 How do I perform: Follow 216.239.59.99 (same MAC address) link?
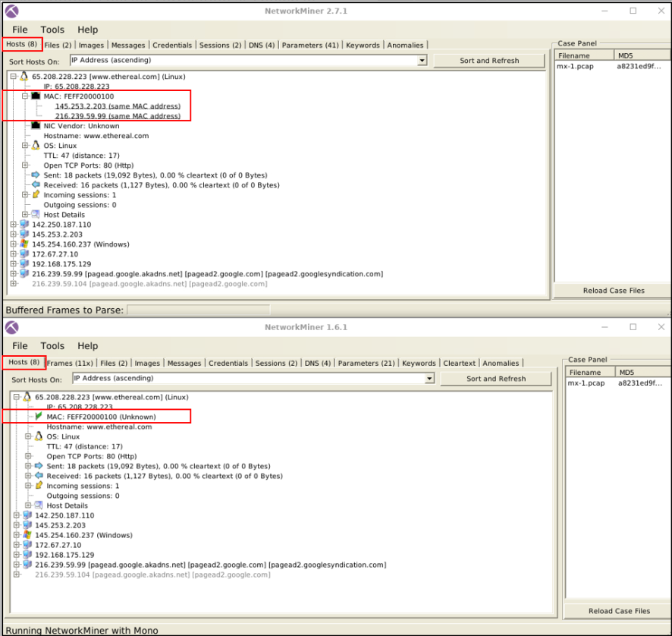[118, 116]
